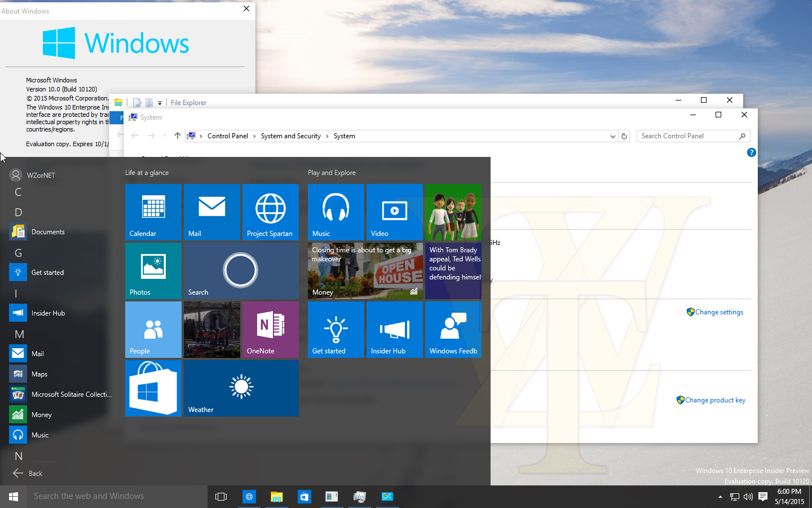Open the Search Cortana tile
Screen dimensions: 812x508
pos(241,271)
